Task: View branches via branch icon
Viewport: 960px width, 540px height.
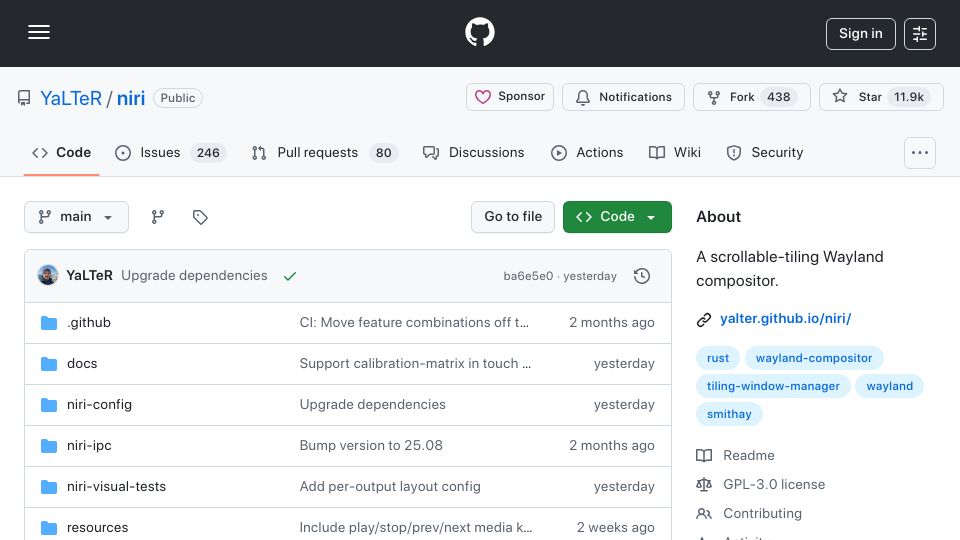Action: tap(158, 217)
